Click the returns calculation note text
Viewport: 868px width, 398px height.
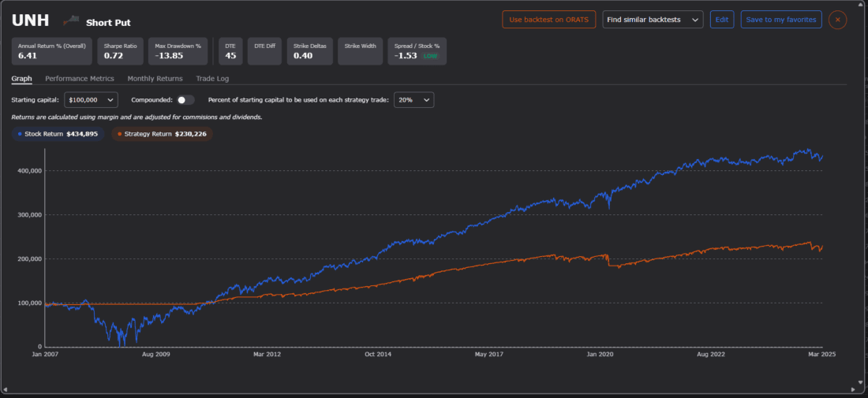(x=137, y=117)
